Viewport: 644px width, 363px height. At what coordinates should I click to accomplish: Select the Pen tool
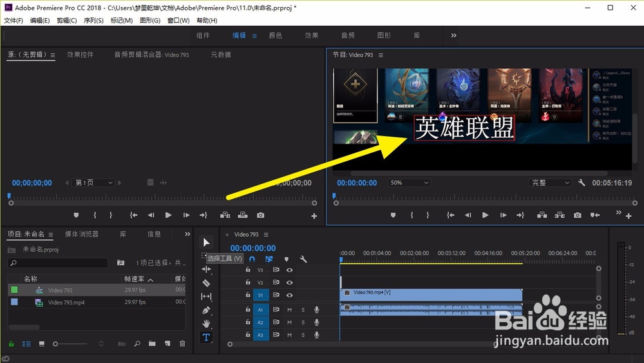click(206, 310)
